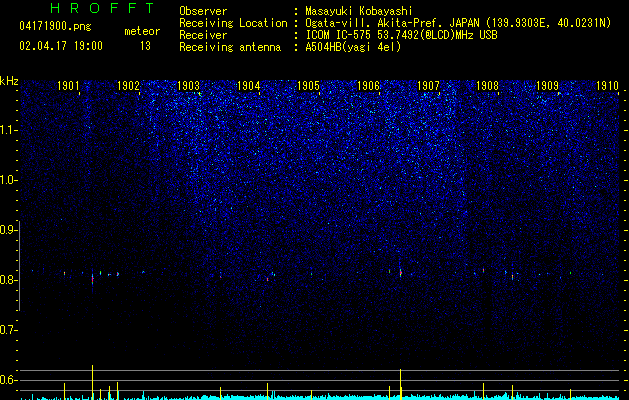Click the tall yellow amplitude spike after 1906
The image size is (629, 400).
click(400, 384)
